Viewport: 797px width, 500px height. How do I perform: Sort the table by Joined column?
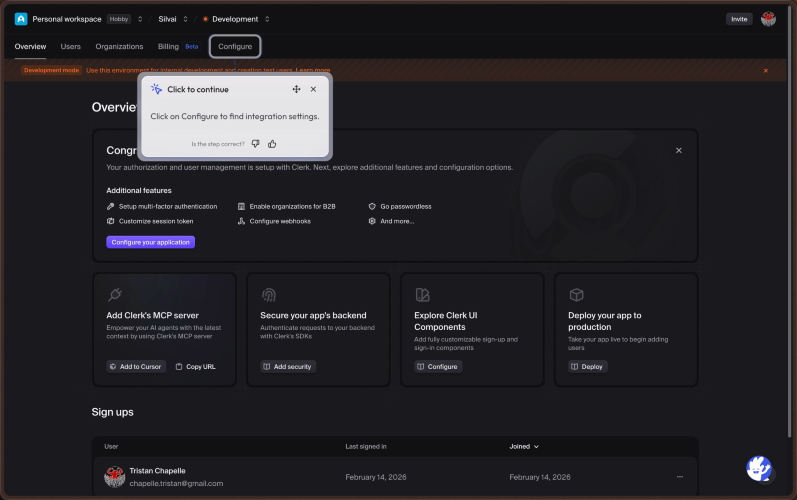pos(524,446)
